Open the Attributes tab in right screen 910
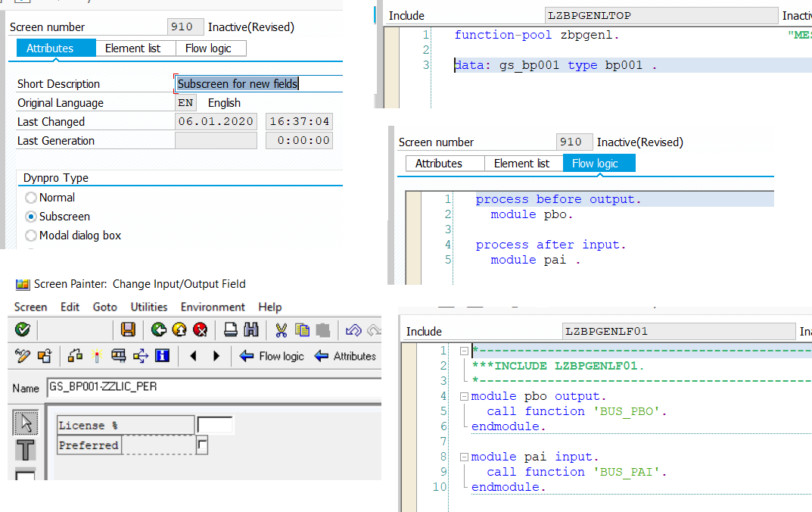Image resolution: width=812 pixels, height=512 pixels. pyautogui.click(x=445, y=164)
